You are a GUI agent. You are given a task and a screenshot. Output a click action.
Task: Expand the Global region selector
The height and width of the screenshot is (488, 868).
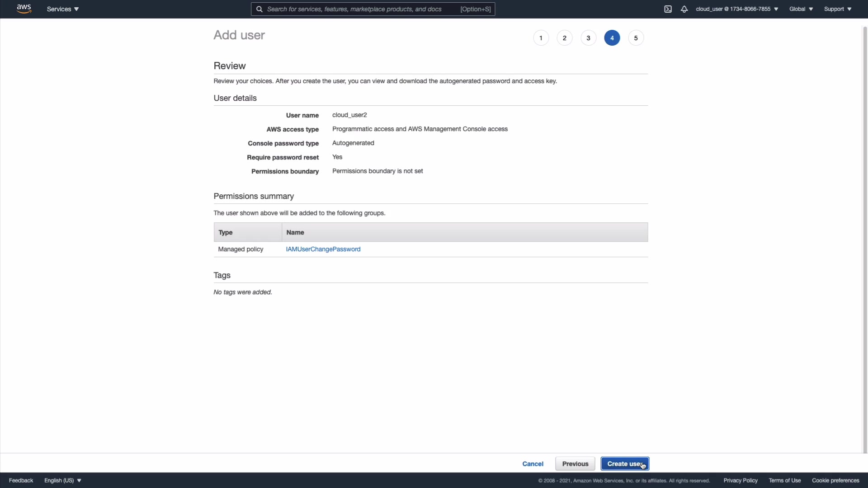(801, 9)
